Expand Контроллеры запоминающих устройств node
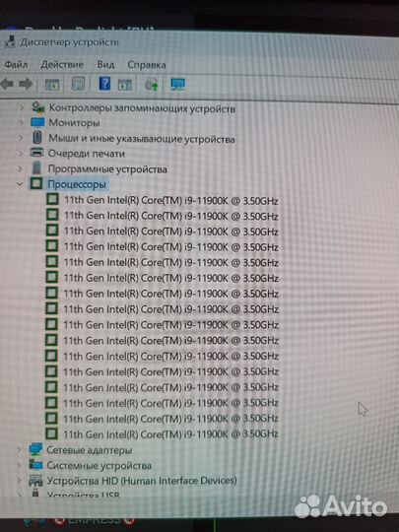Image resolution: width=399 pixels, height=532 pixels. coord(22,108)
